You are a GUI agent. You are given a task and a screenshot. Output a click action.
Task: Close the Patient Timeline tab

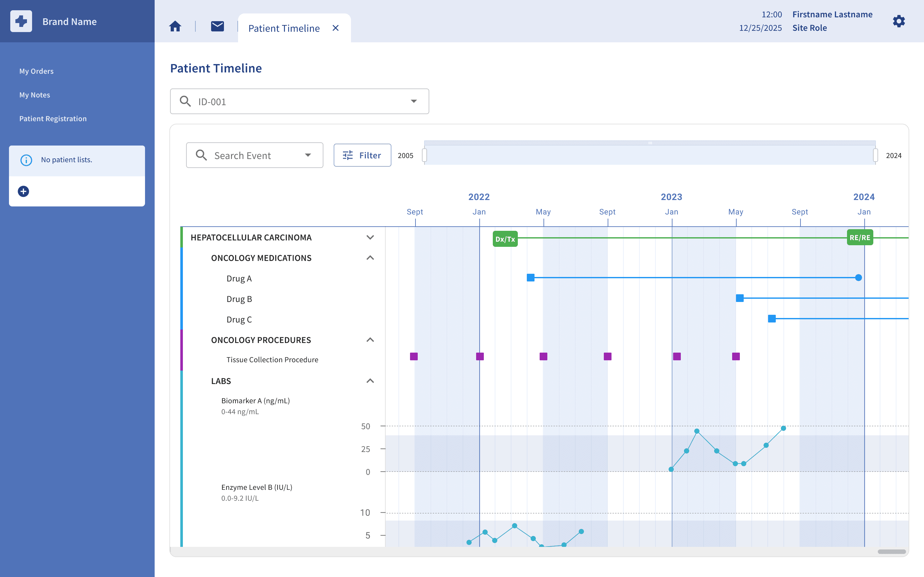coord(336,28)
